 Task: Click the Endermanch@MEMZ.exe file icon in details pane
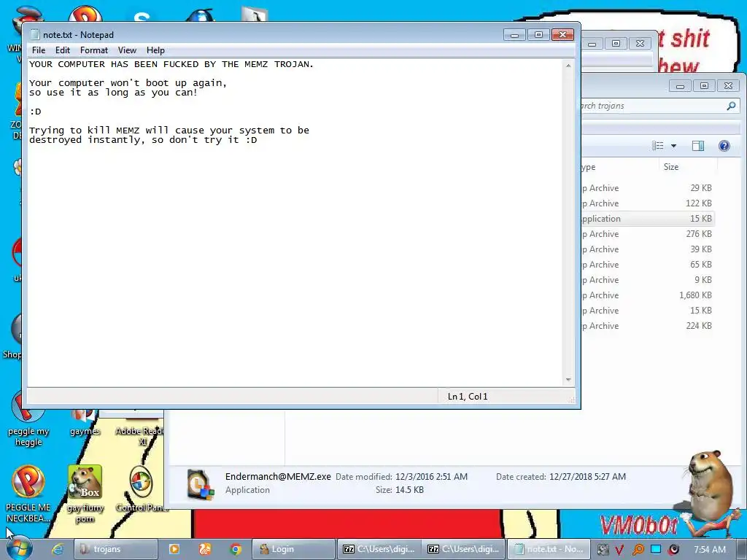coord(200,485)
